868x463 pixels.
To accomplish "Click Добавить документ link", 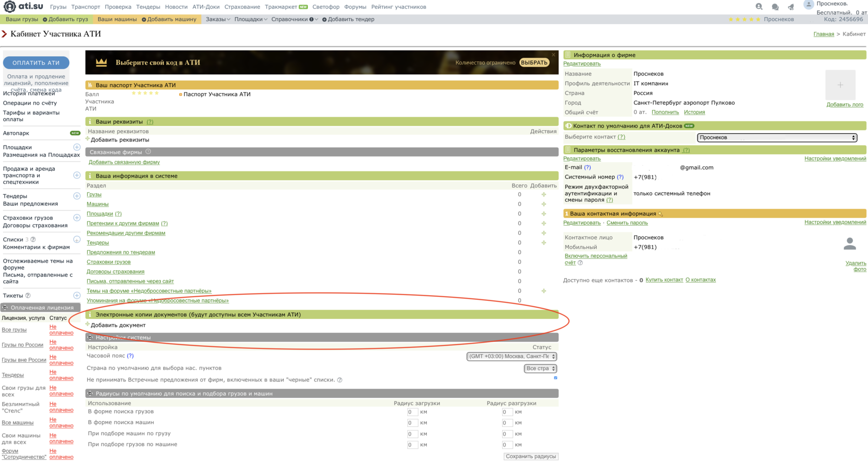I will coord(118,325).
